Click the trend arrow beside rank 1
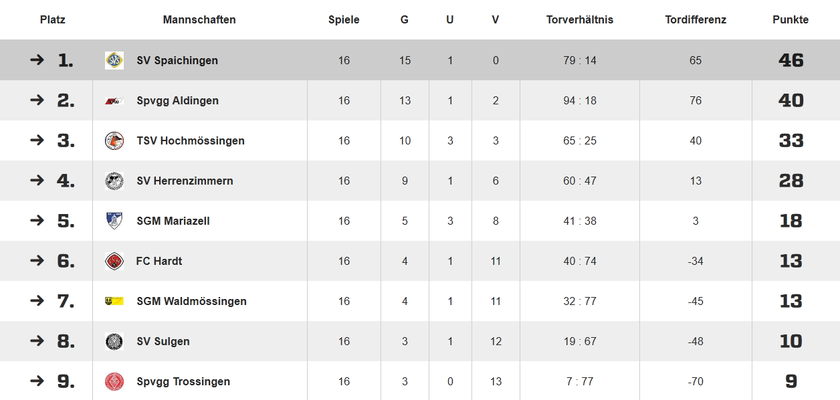 pos(37,60)
